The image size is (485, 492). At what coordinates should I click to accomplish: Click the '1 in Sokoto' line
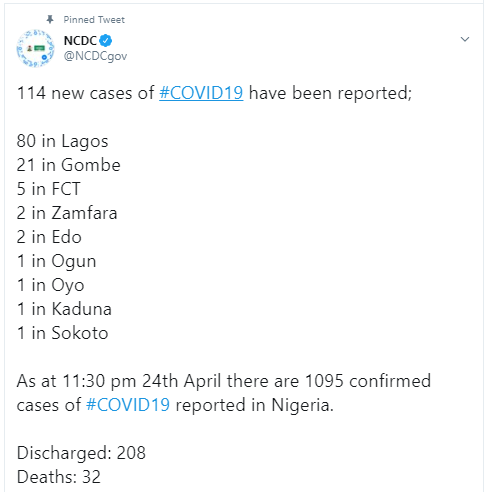tap(62, 333)
